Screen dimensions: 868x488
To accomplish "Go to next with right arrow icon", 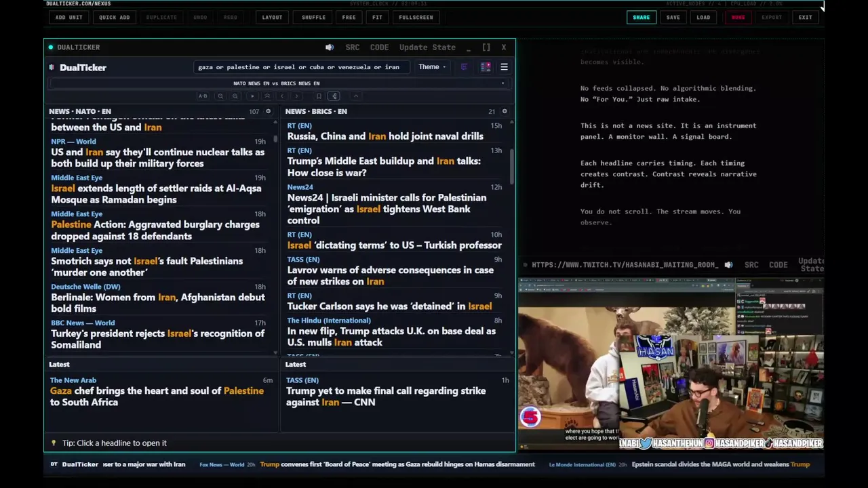I will 296,96.
